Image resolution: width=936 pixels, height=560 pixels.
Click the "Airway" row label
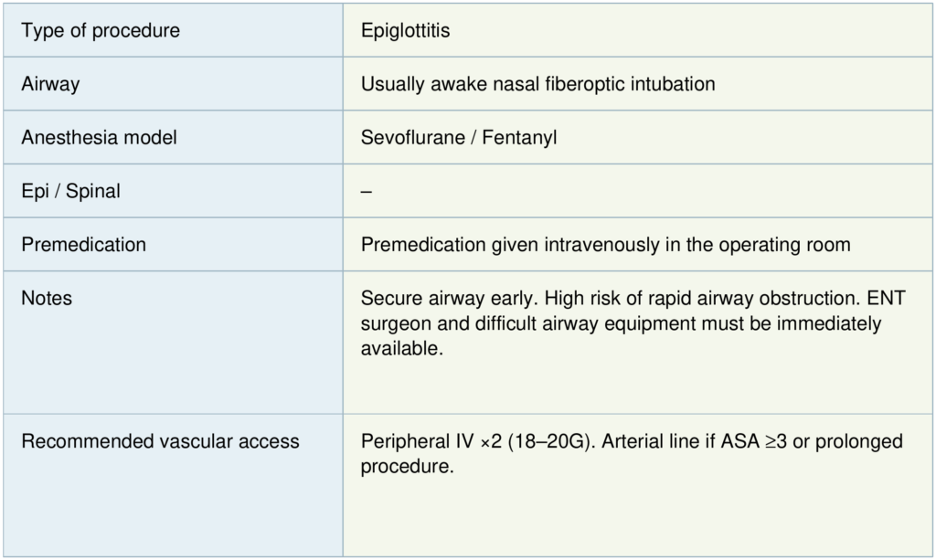pyautogui.click(x=50, y=84)
